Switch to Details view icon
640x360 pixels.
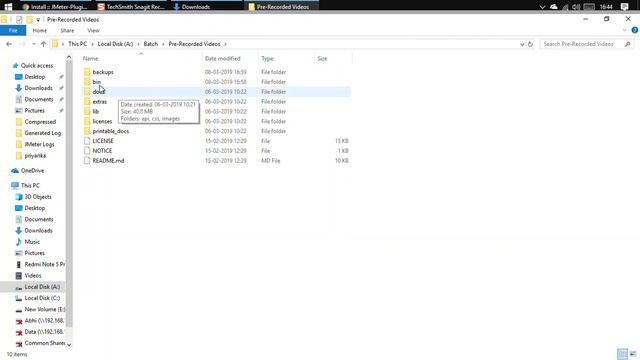tap(622, 354)
